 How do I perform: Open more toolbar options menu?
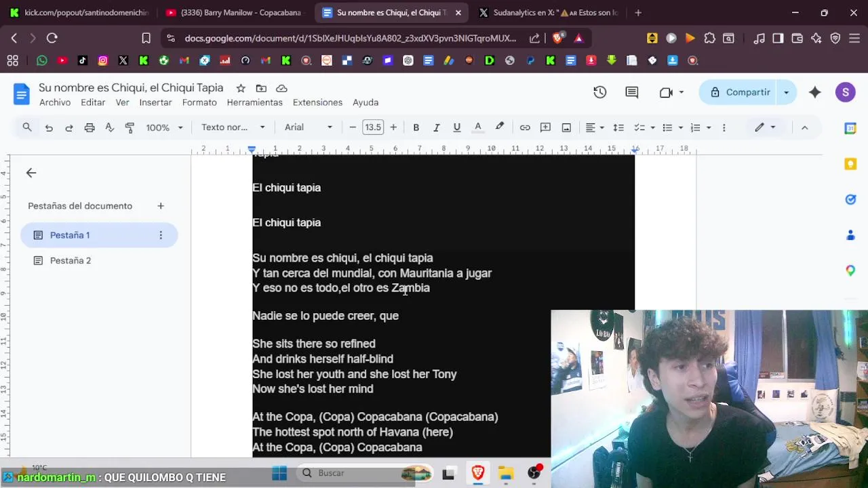click(724, 127)
